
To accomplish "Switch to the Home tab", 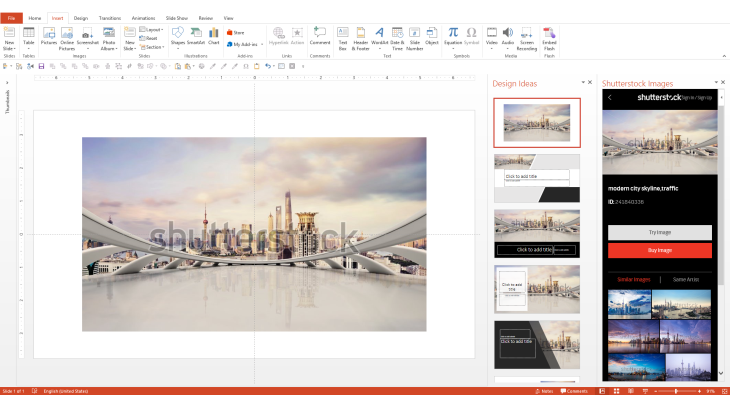I will 35,18.
